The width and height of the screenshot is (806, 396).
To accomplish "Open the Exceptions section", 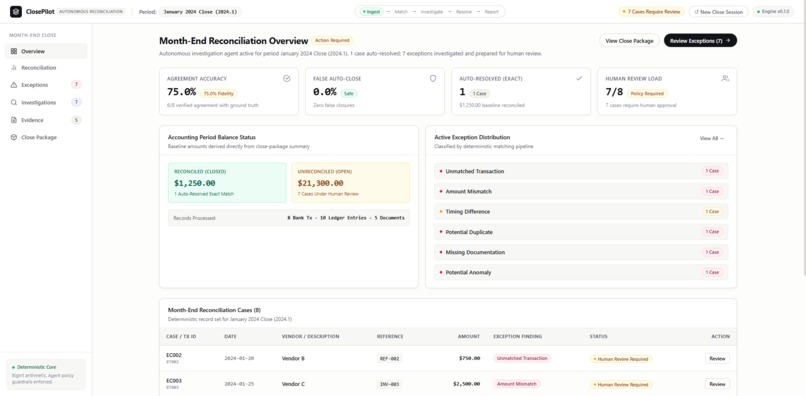I will point(46,85).
